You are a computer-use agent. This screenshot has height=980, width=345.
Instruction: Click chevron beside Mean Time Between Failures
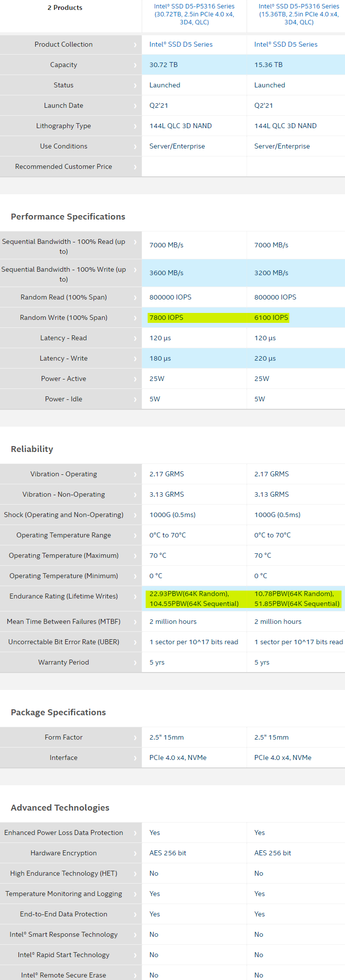pos(135,622)
